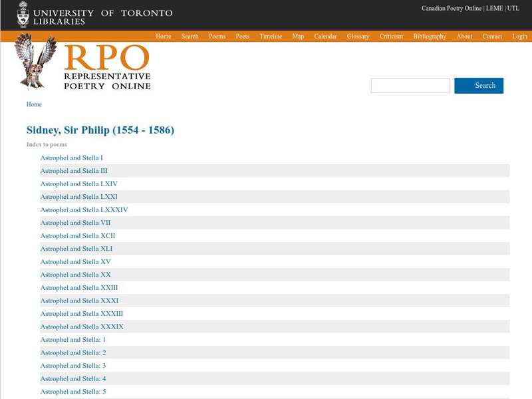Go to the Poems menu item
This screenshot has height=399, width=532.
tap(217, 37)
